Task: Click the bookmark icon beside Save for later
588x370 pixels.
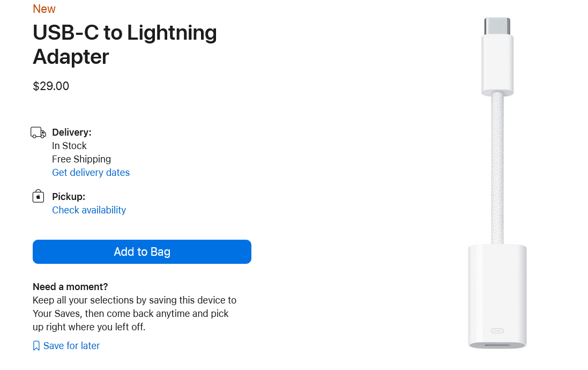Action: point(36,346)
